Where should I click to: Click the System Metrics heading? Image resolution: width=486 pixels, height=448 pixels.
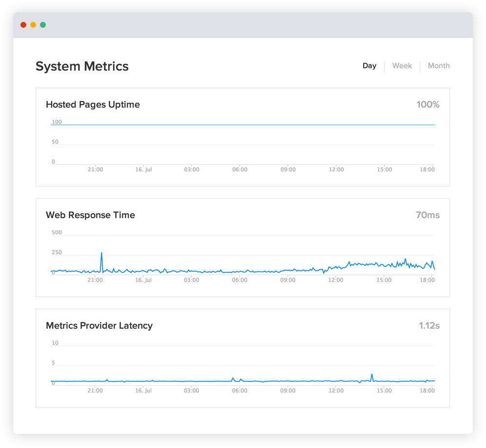pos(81,66)
